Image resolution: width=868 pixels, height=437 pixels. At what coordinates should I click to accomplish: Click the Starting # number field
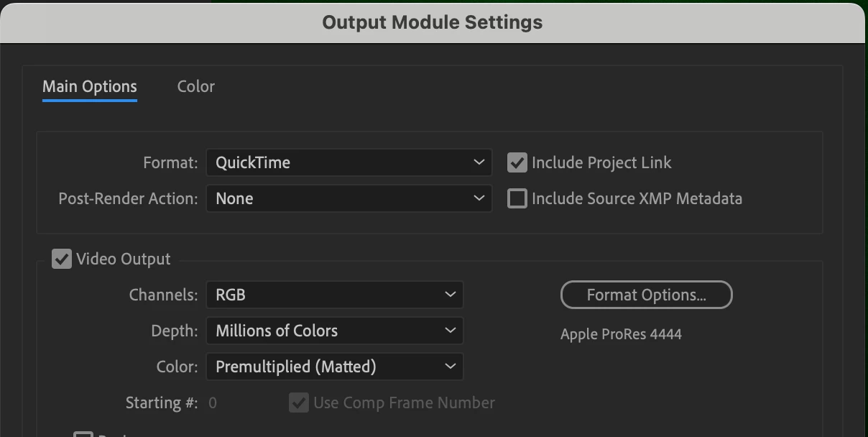[x=213, y=402]
